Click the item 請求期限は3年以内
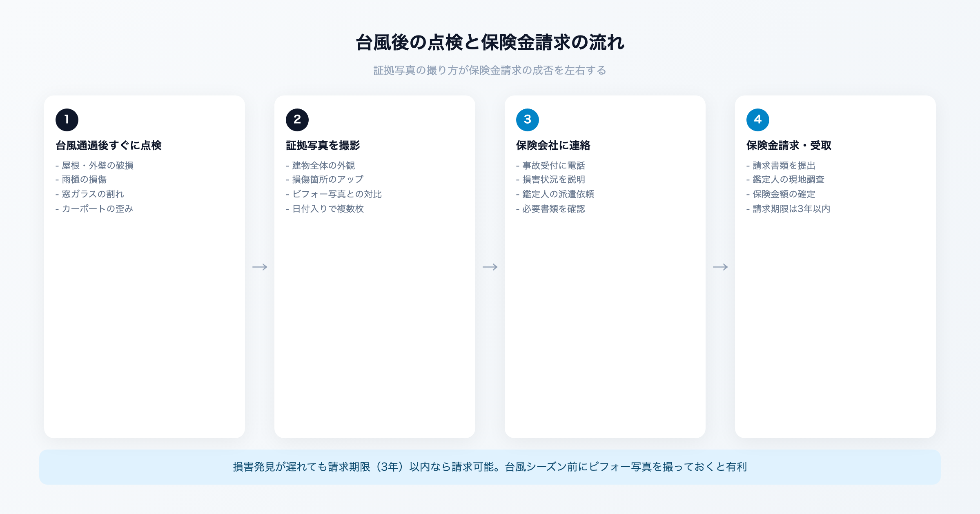The height and width of the screenshot is (514, 980). point(788,209)
